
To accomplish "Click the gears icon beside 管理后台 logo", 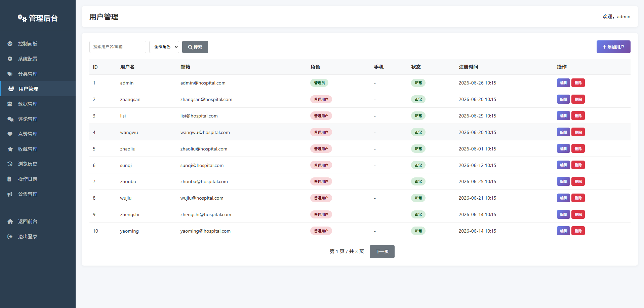I will pos(22,18).
